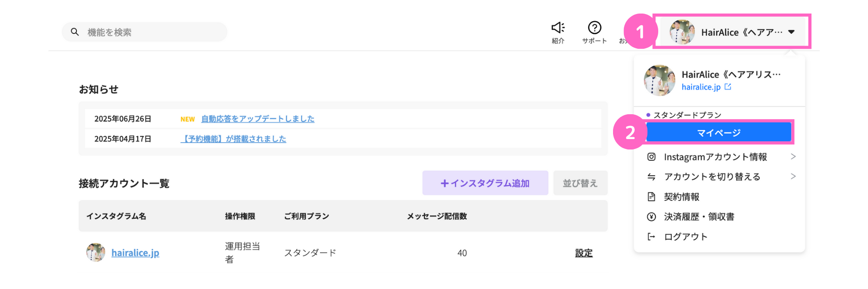Click the logout arrow icon
This screenshot has height=289, width=868.
click(651, 237)
